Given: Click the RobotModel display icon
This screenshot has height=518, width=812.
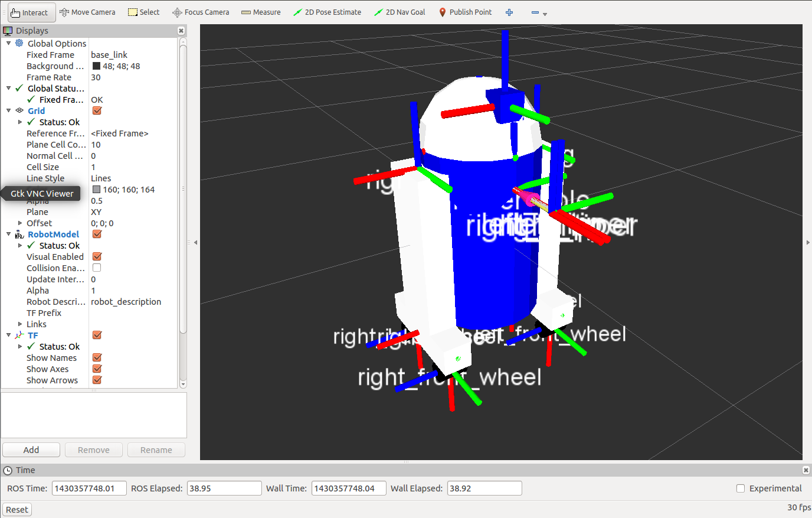Looking at the screenshot, I should pyautogui.click(x=19, y=234).
